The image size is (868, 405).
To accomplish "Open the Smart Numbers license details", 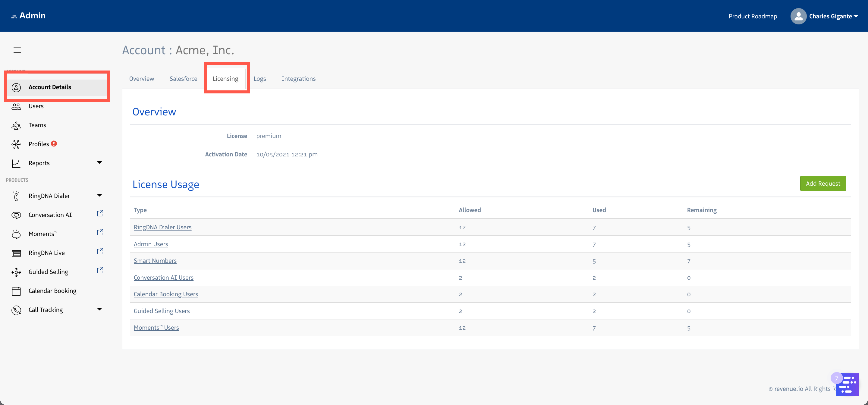I will (x=155, y=260).
